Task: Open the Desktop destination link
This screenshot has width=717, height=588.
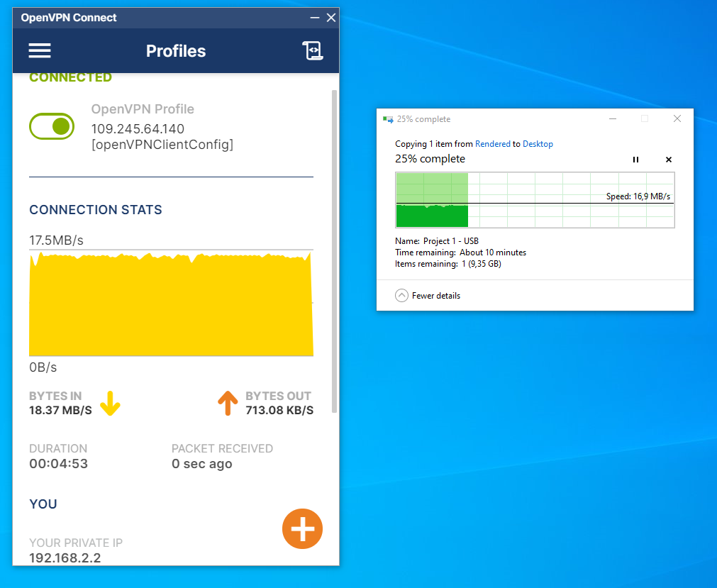Action: (x=538, y=143)
